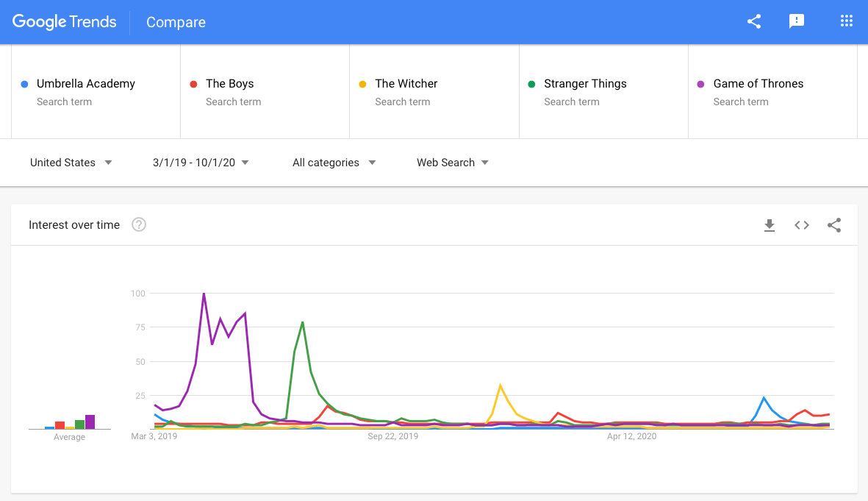Screen dimensions: 868x501
Task: Click the purple average bar
Action: pyautogui.click(x=90, y=422)
